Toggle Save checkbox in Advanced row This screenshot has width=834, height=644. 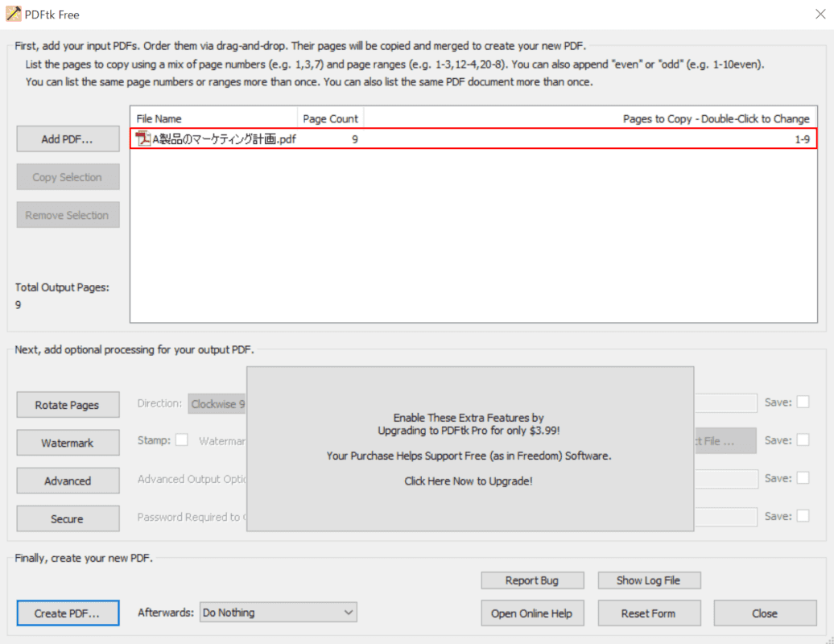click(803, 477)
